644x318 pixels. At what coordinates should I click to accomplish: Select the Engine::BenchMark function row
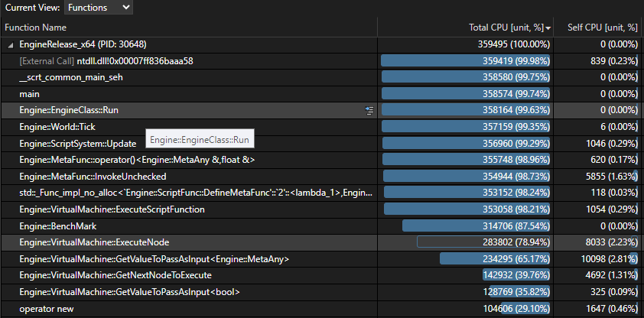[322, 226]
